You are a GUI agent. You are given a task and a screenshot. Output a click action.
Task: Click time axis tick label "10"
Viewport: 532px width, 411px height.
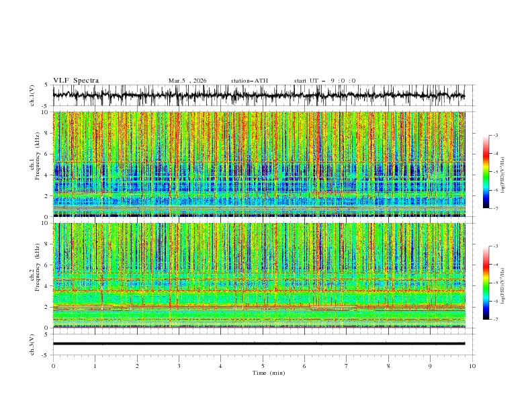(x=472, y=366)
